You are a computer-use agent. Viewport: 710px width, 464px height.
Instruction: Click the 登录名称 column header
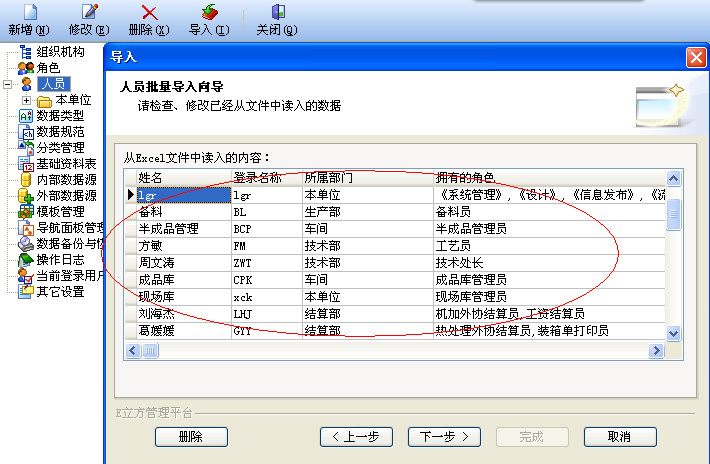pos(267,177)
